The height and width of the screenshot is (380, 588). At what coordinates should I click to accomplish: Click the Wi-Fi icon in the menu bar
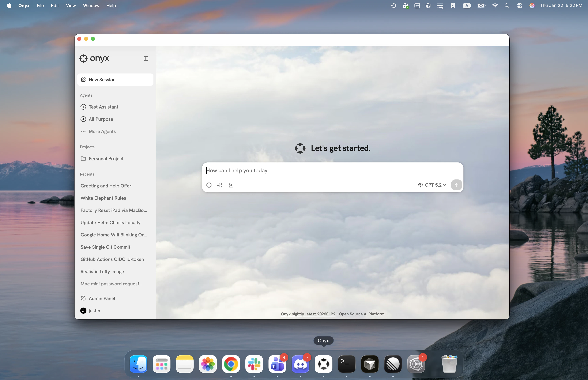(495, 5)
